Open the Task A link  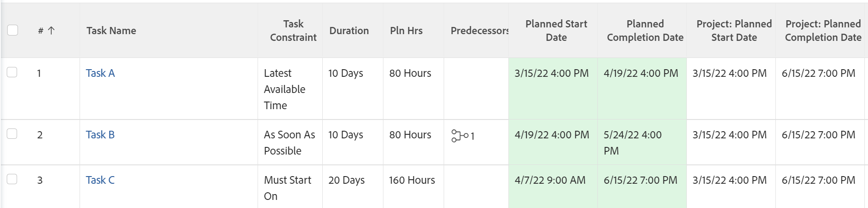tap(100, 73)
